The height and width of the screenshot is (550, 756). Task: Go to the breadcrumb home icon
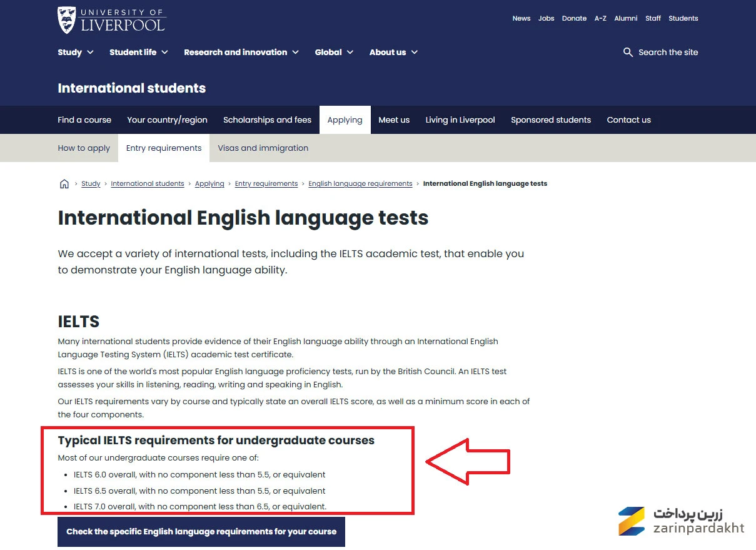click(x=64, y=184)
